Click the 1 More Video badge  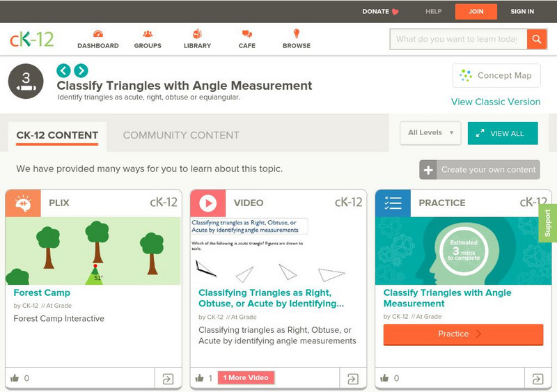pos(246,378)
